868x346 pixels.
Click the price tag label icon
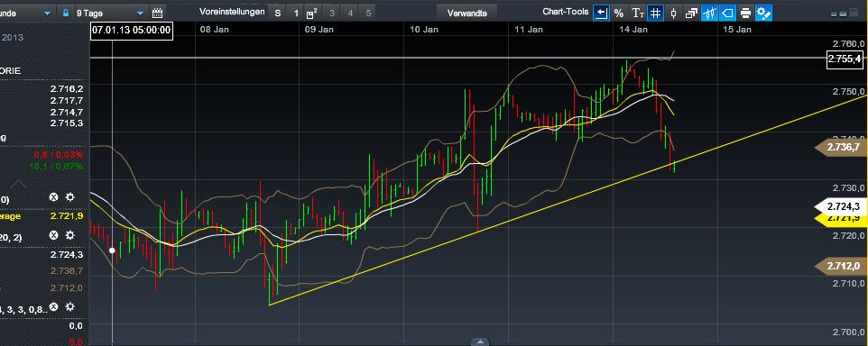(727, 14)
